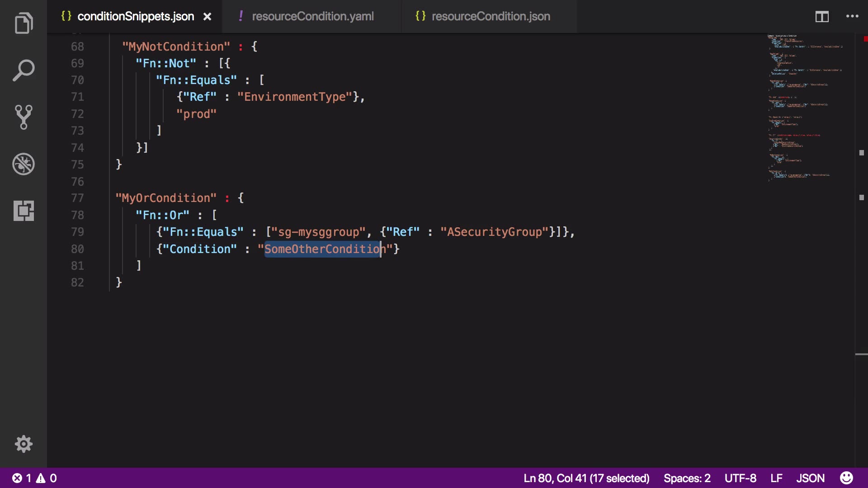Change the JSON language mode
Viewport: 868px width, 488px height.
[810, 478]
